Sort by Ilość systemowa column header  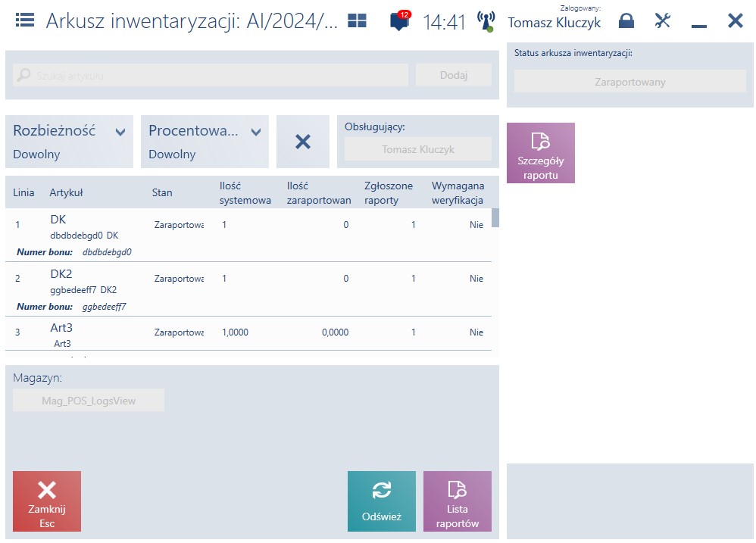coord(245,192)
